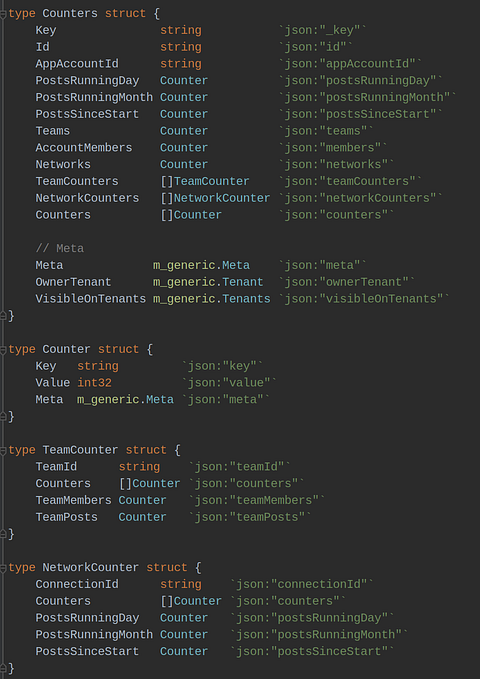Viewport: 480px width, 679px height.
Task: Collapse the TeamCounter struct fold marker
Action: click(3, 450)
